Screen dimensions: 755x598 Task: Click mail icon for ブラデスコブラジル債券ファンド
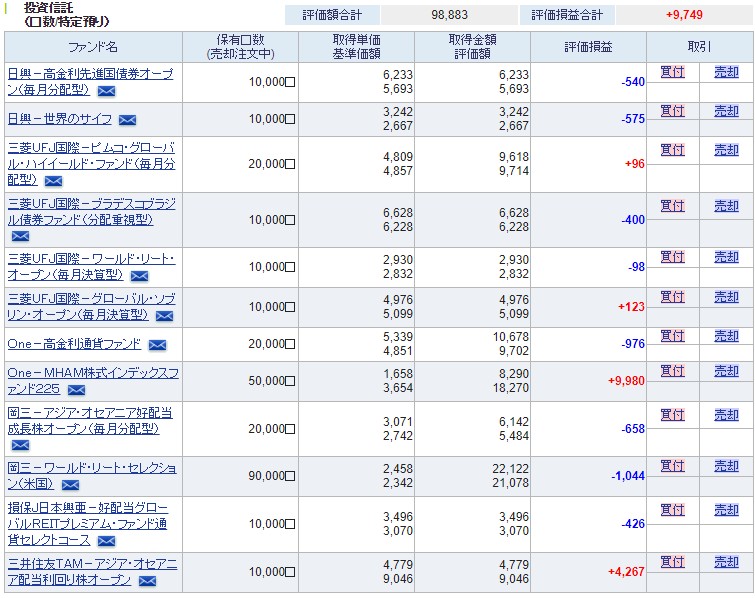tap(20, 236)
